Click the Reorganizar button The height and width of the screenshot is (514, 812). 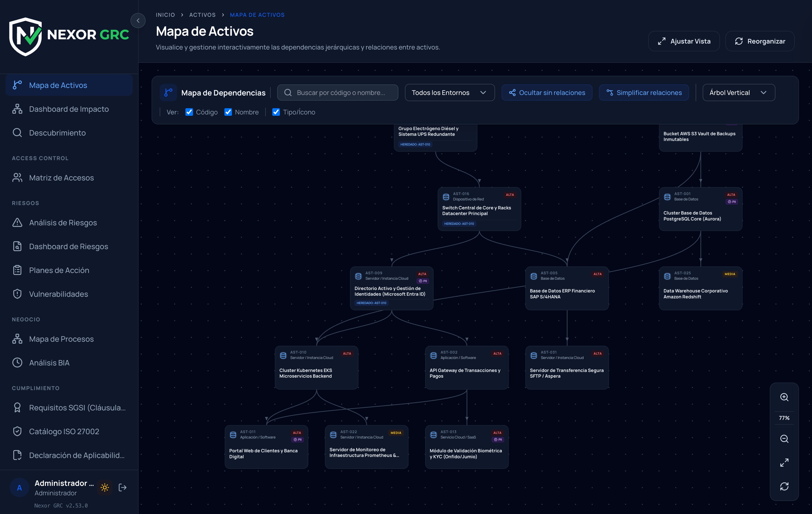pyautogui.click(x=760, y=41)
